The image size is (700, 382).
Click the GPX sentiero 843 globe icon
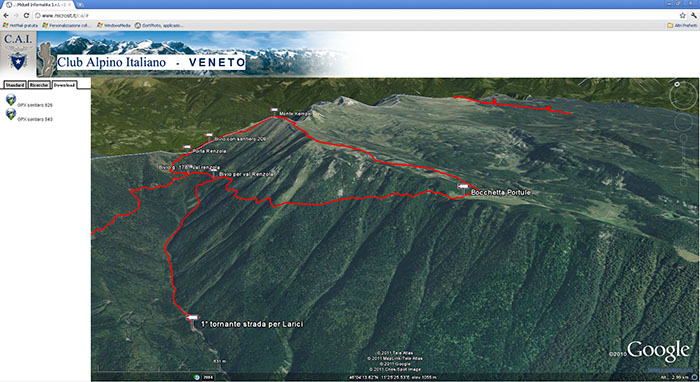(11, 114)
